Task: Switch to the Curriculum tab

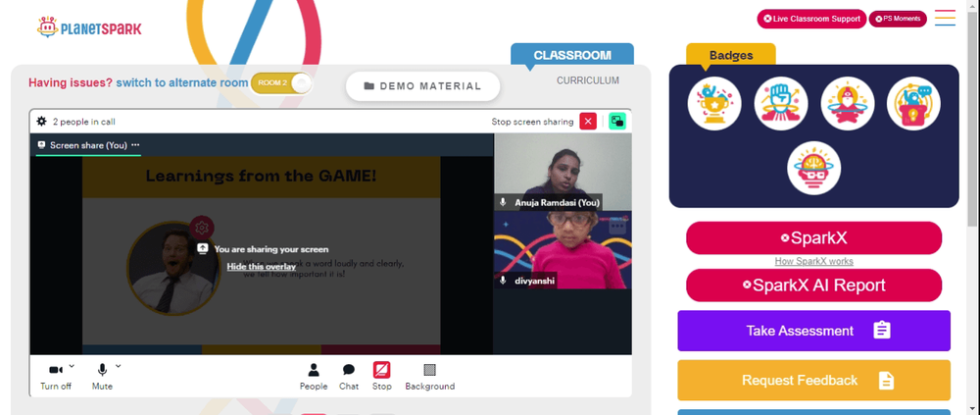Action: tap(588, 80)
